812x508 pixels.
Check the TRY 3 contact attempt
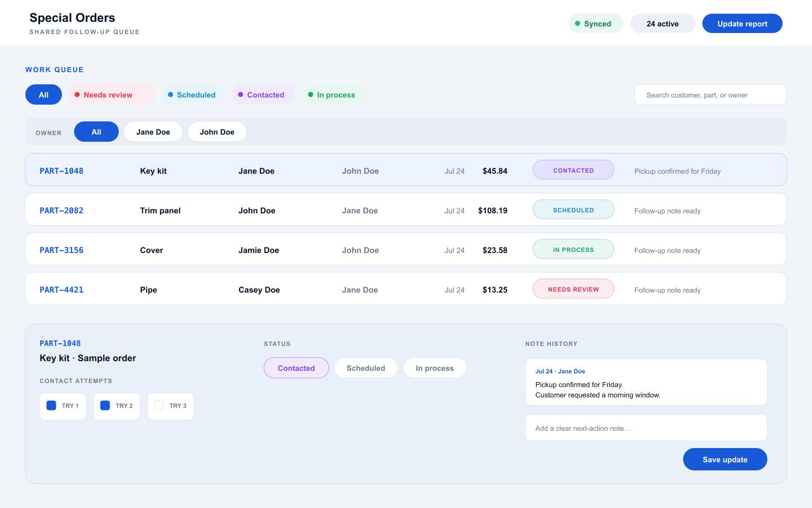159,405
